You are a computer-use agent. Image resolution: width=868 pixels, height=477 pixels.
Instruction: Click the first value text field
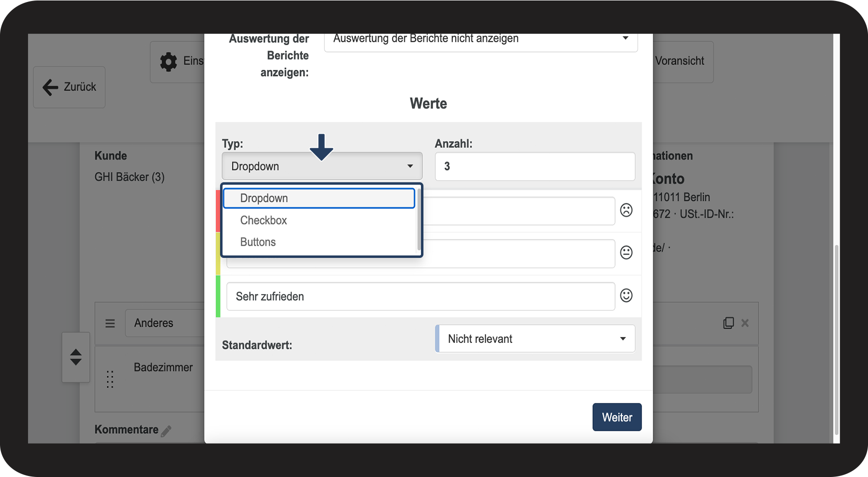click(519, 211)
